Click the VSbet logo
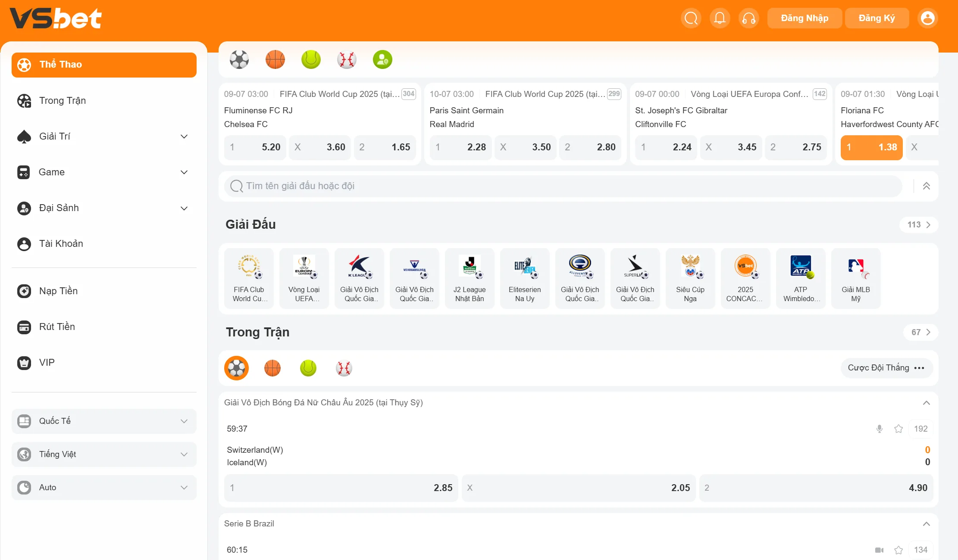 [56, 19]
